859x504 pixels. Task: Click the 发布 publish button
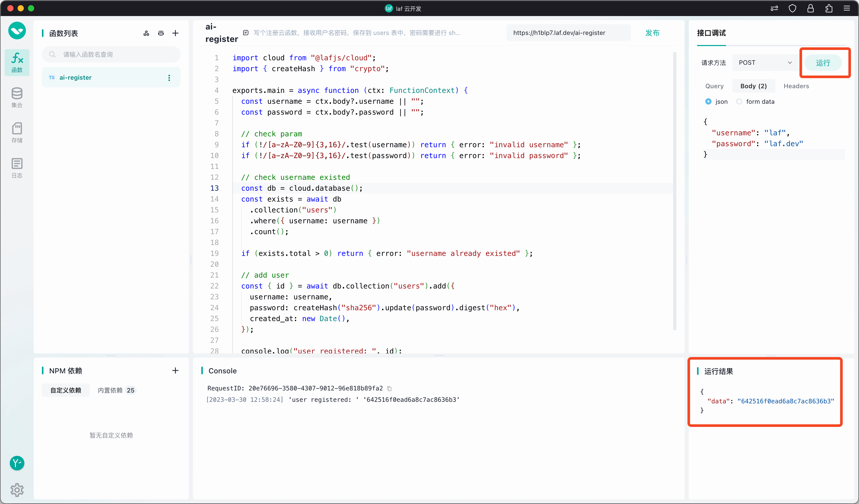coord(652,33)
